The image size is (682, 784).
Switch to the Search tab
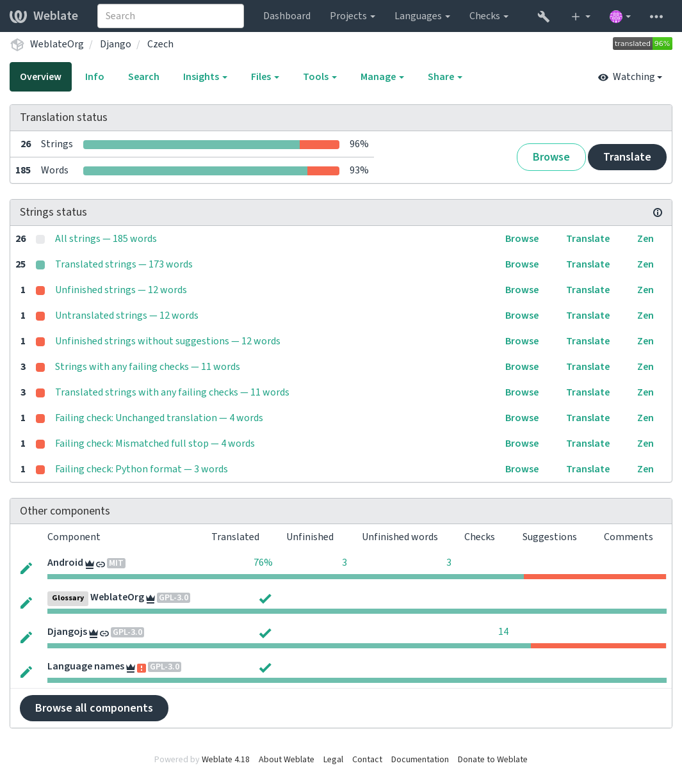143,77
